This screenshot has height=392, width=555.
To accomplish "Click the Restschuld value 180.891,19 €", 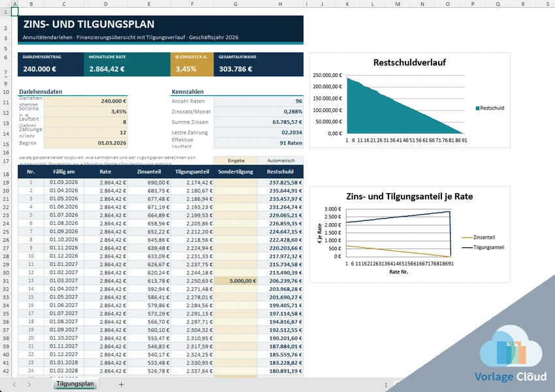I will [x=281, y=371].
